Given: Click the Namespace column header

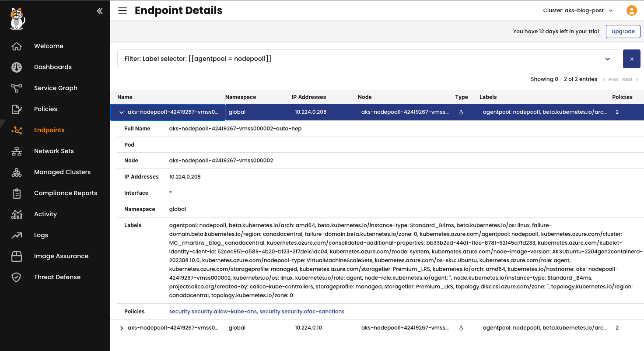Looking at the screenshot, I should tap(241, 97).
